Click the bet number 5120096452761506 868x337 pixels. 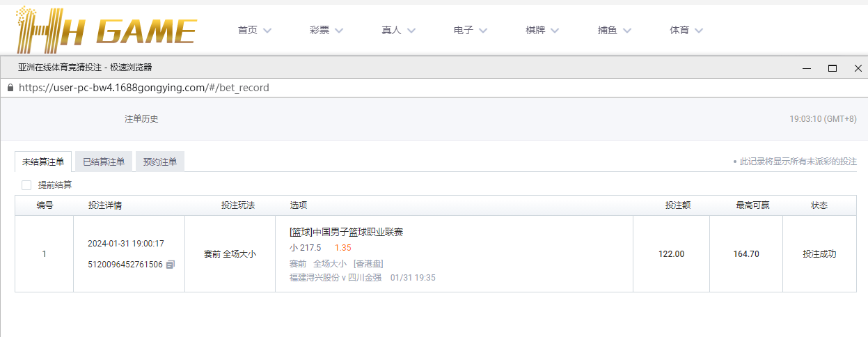(x=125, y=265)
